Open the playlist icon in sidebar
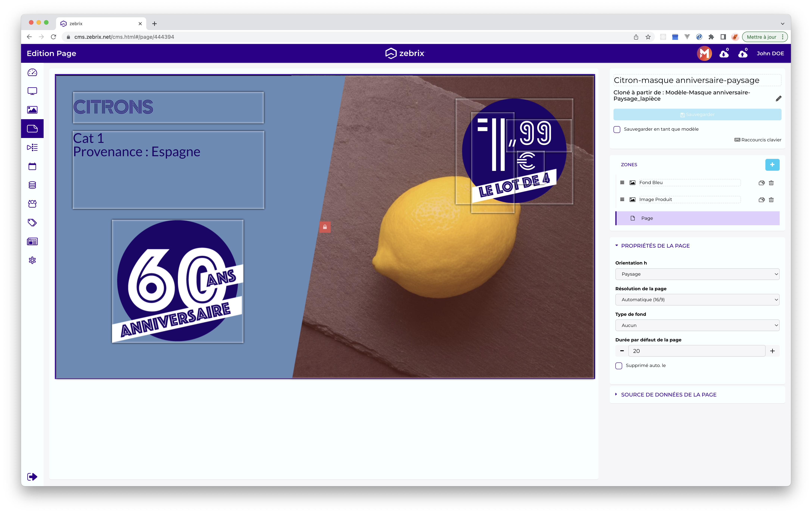The image size is (812, 514). pos(32,147)
